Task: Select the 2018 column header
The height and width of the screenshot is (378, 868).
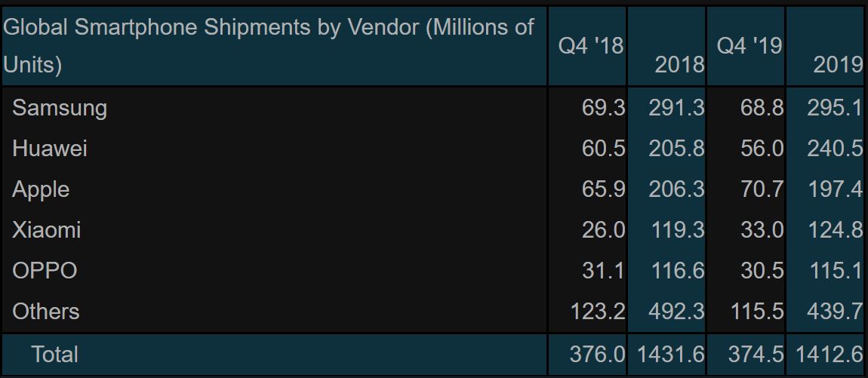Action: pyautogui.click(x=680, y=66)
